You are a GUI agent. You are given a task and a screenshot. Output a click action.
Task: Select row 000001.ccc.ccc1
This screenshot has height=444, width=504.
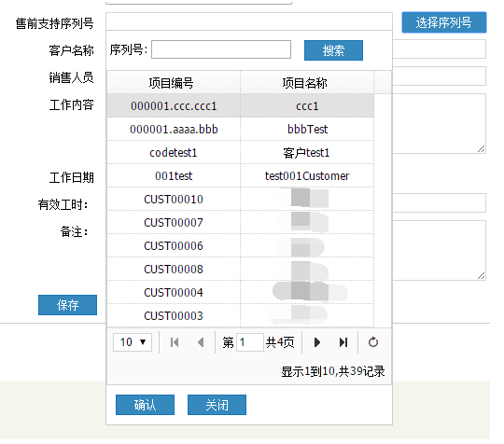[x=241, y=106]
